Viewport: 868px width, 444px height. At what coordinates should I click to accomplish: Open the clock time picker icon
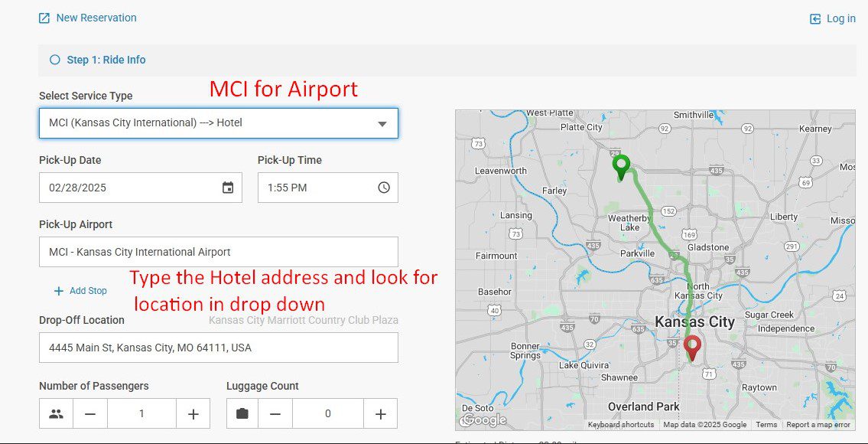click(384, 188)
